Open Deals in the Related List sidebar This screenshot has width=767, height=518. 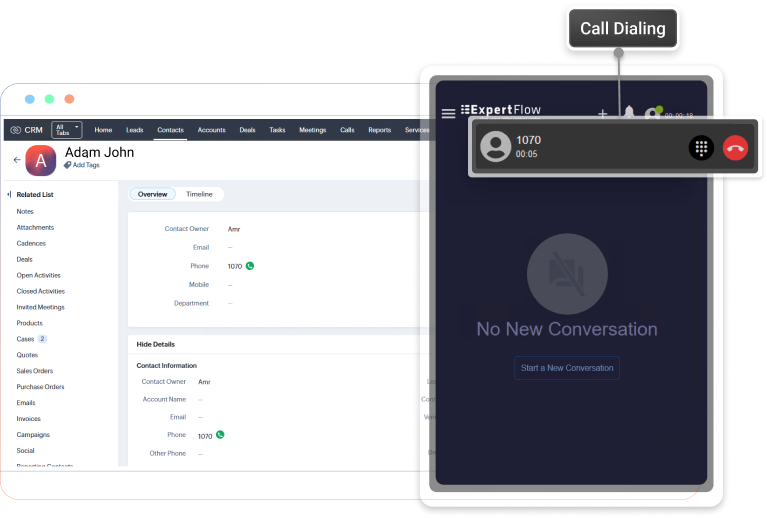coord(24,259)
